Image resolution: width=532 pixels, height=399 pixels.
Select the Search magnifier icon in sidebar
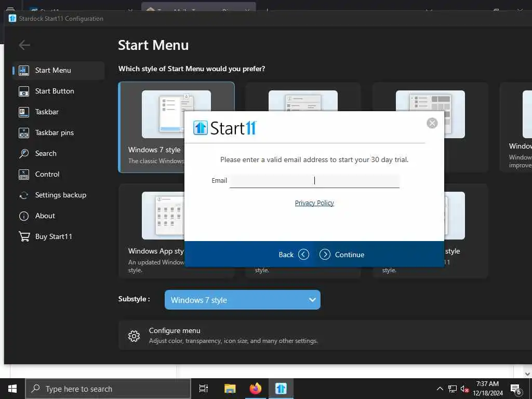(x=24, y=154)
